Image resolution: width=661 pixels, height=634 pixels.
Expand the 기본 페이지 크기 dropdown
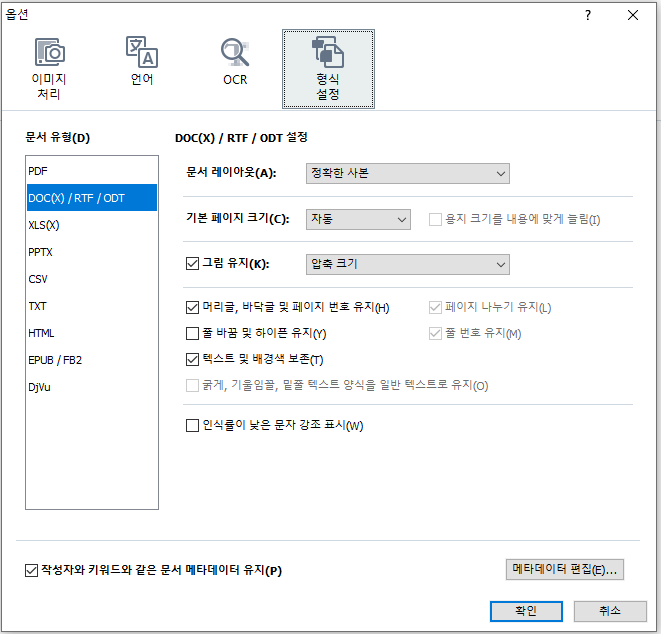pos(358,219)
